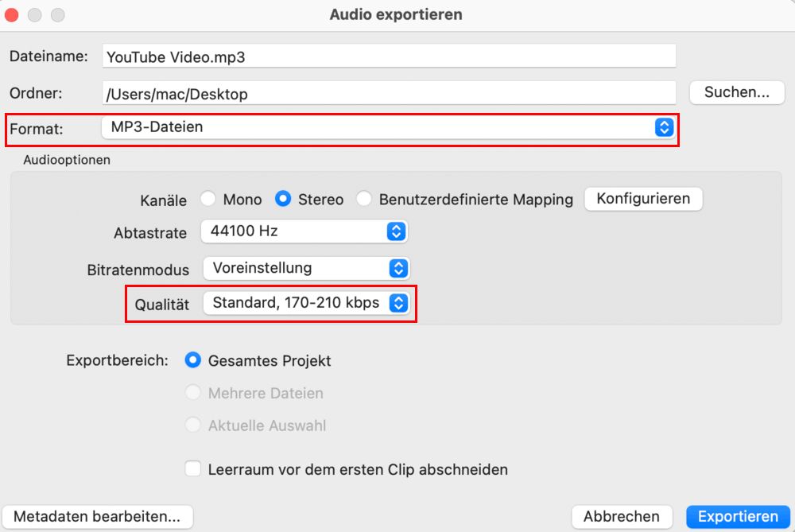The image size is (795, 532).
Task: Select the Stereo channel radio button
Action: (283, 199)
